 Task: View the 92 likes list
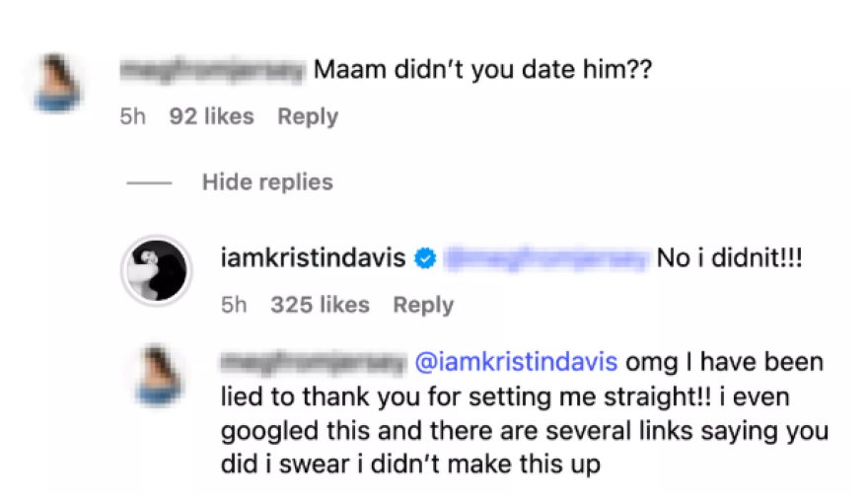coord(211,116)
